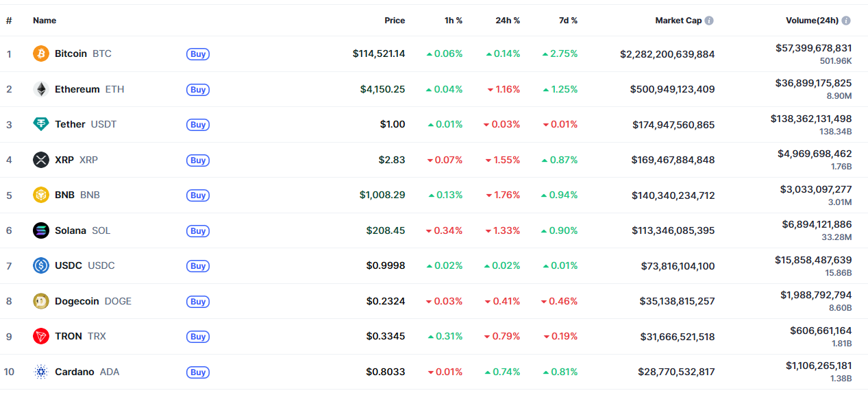Click the Cardano logo icon

click(41, 372)
